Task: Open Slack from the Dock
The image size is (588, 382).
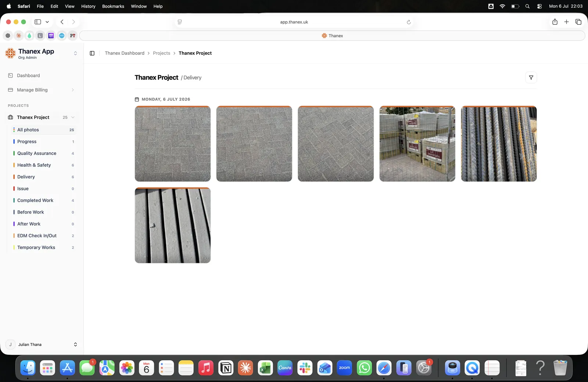Action: tap(305, 368)
